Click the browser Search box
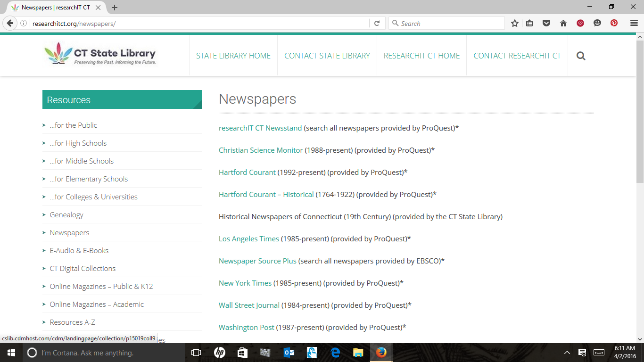The width and height of the screenshot is (644, 362). click(446, 24)
